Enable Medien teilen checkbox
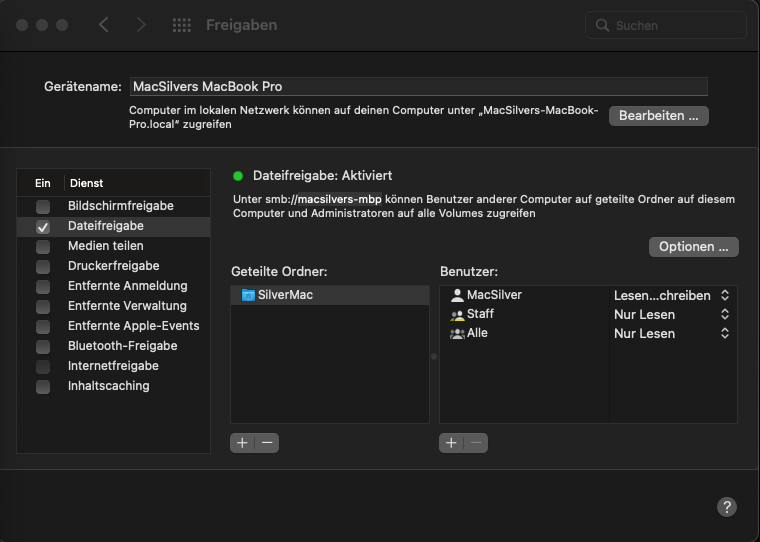 pyautogui.click(x=43, y=247)
